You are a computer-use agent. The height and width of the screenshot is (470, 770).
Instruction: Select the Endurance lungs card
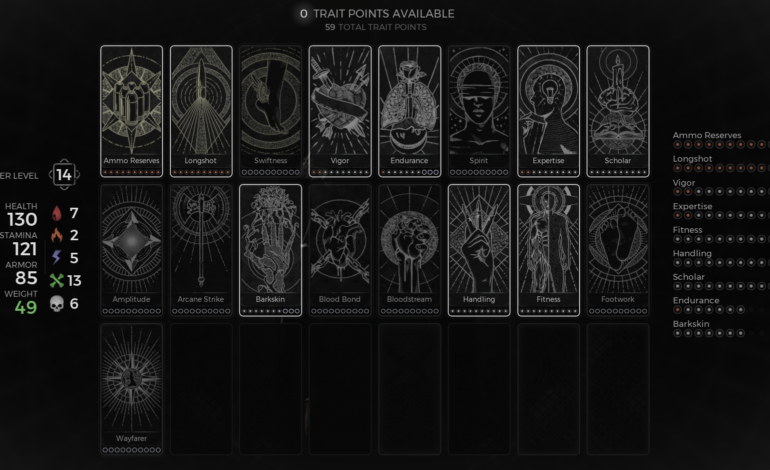[410, 111]
